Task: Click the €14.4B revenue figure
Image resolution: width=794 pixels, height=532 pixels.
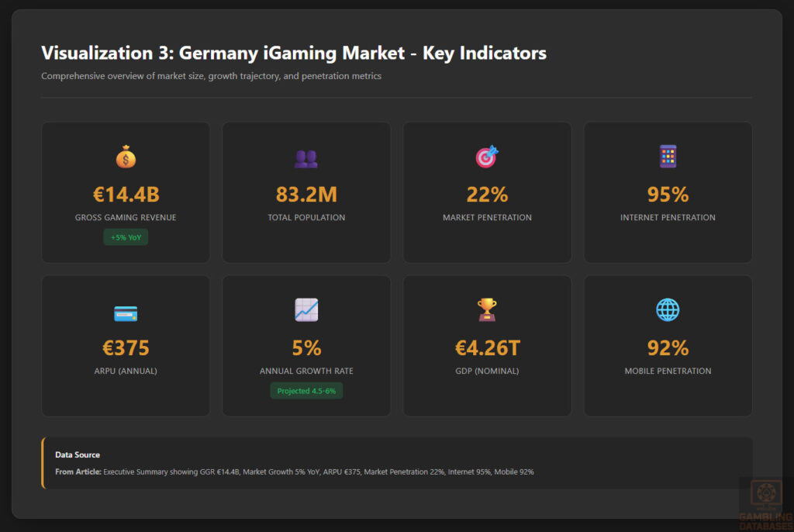Action: click(x=125, y=194)
